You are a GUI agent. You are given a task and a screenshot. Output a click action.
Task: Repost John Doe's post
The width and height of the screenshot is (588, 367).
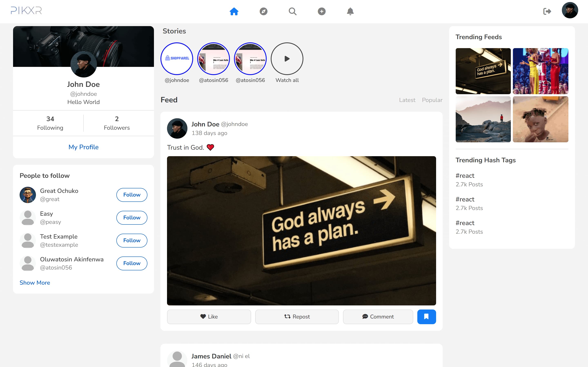click(297, 316)
